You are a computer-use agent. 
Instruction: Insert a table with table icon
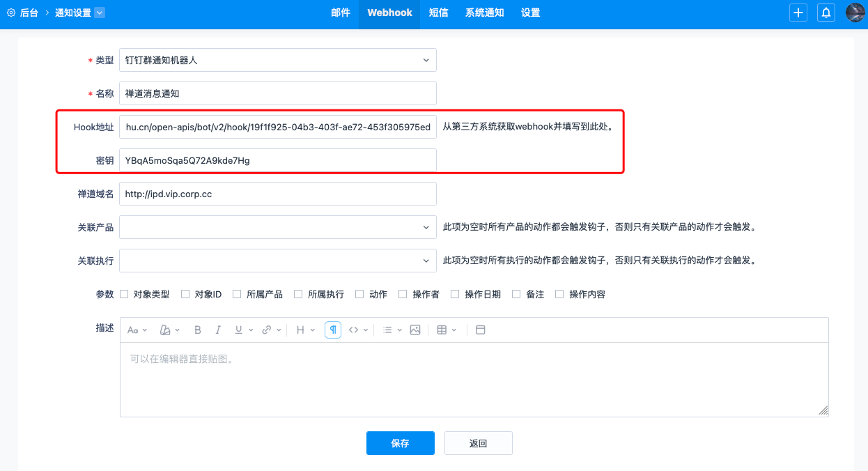point(442,330)
